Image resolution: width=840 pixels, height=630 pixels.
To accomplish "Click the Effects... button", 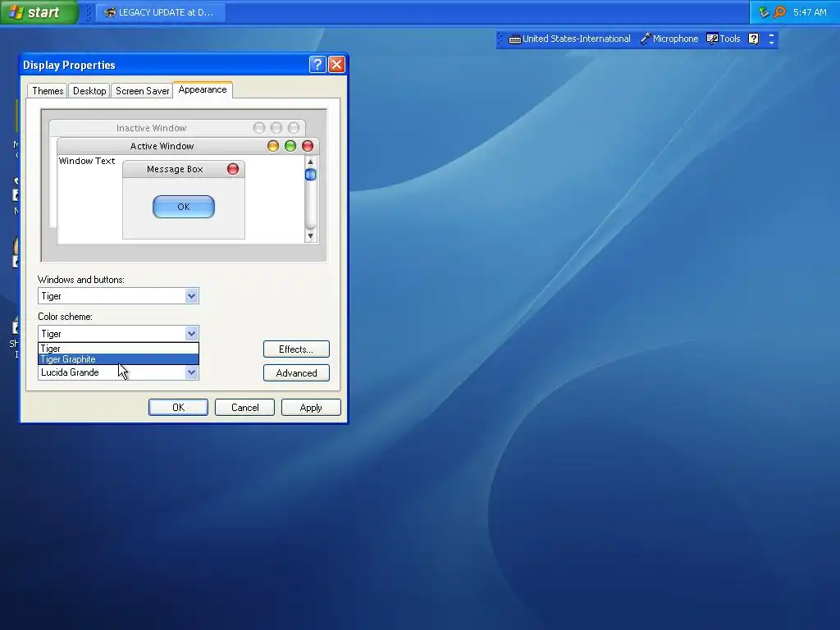I will point(296,349).
